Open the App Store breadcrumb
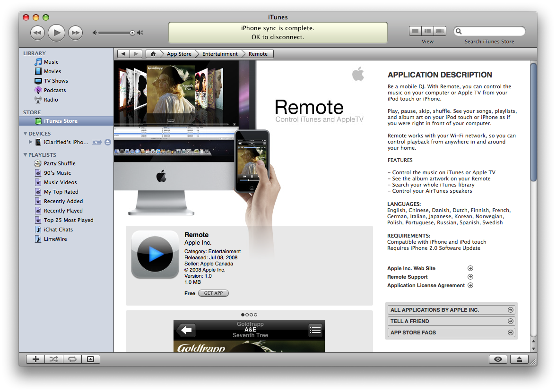Screen dimensions: 556x392 tap(179, 54)
